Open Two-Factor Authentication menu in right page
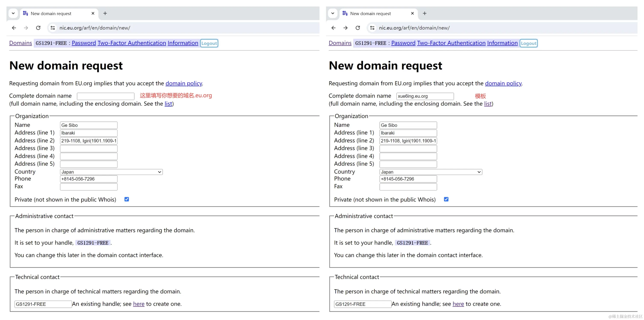The image size is (644, 320). (x=451, y=43)
